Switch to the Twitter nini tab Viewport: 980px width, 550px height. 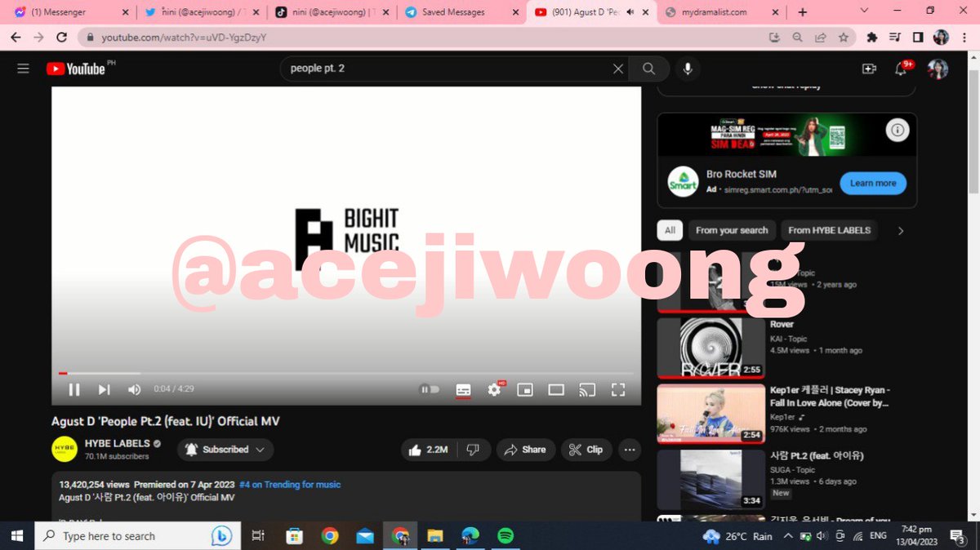point(202,12)
